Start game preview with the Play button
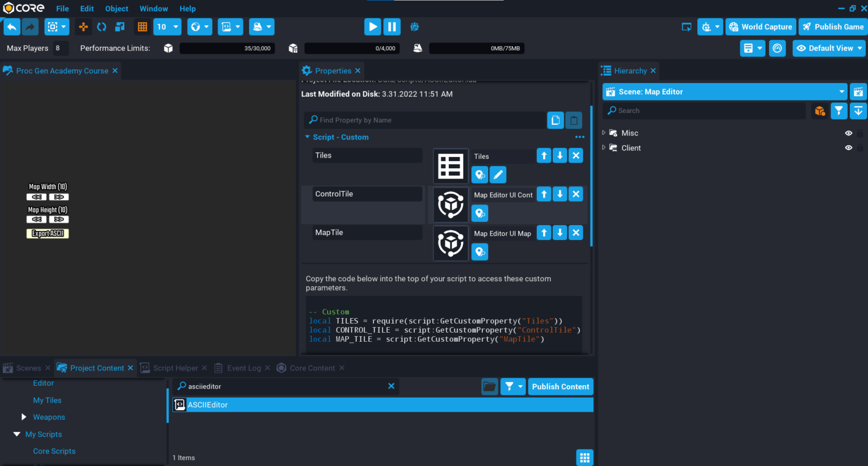868x466 pixels. [x=372, y=27]
